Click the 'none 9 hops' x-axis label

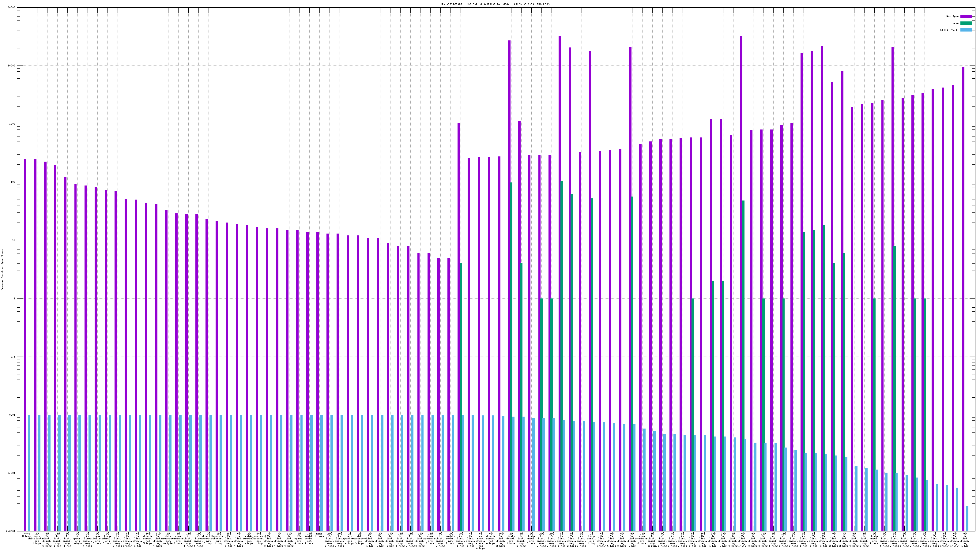tap(319, 535)
